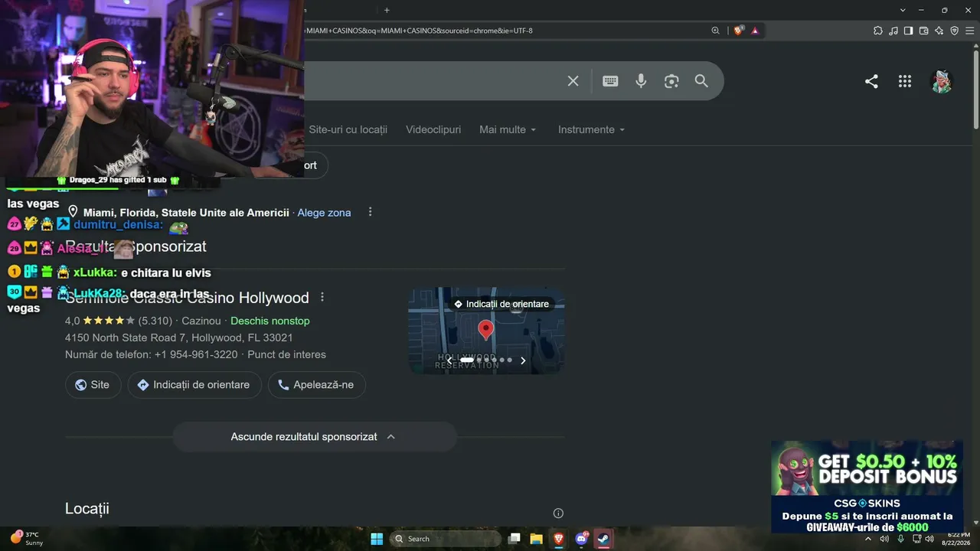Open the Brave Shields lion icon
The width and height of the screenshot is (980, 551).
(x=738, y=31)
